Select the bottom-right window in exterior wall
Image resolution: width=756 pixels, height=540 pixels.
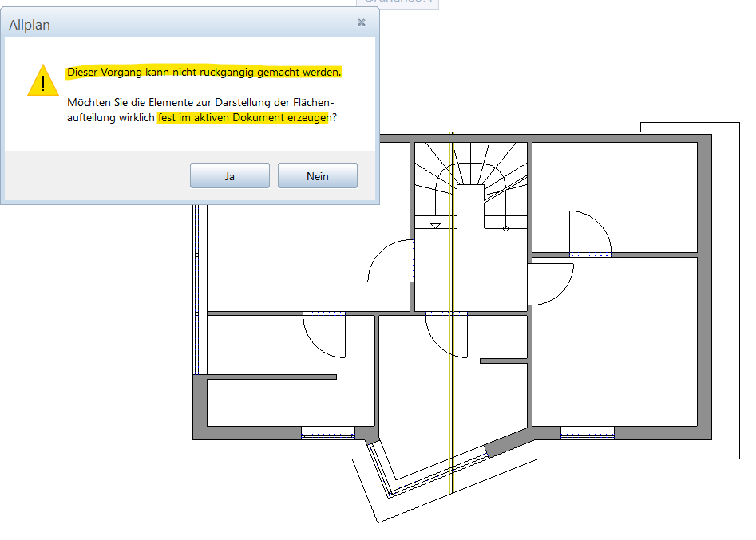(588, 433)
